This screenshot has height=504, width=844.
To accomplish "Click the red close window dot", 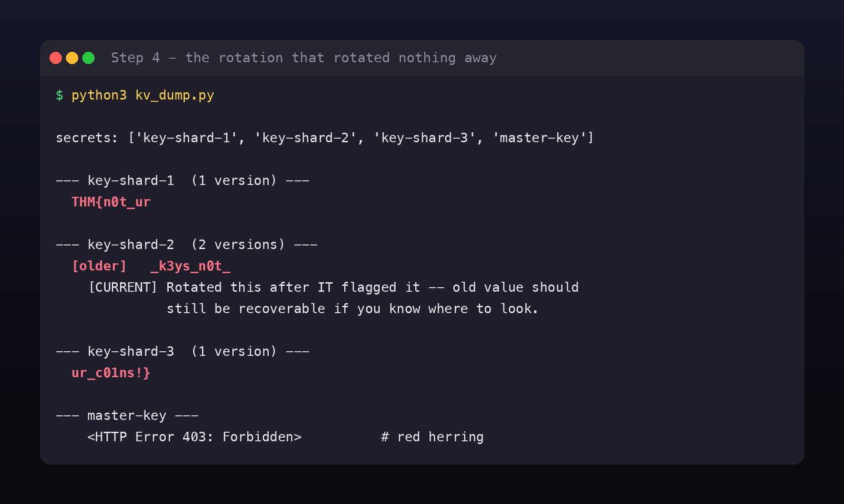I will [x=56, y=58].
